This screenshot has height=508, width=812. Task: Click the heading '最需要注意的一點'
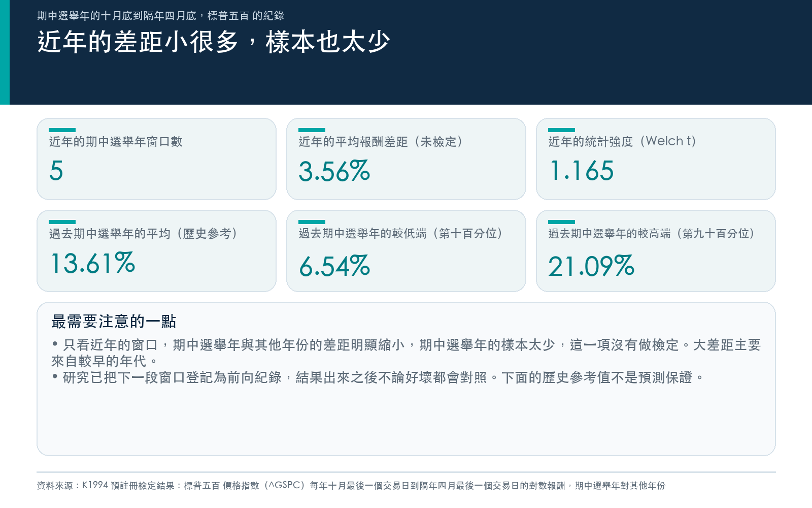click(114, 322)
